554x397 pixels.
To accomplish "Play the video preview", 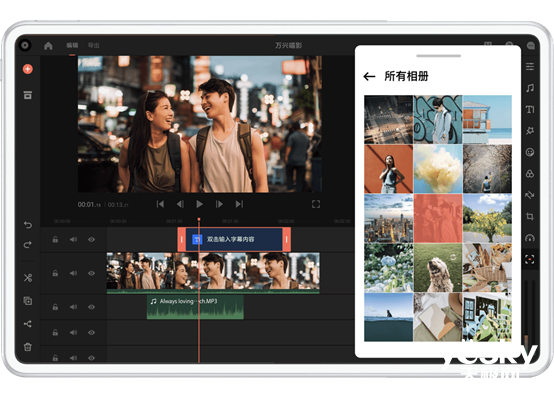I will [199, 204].
